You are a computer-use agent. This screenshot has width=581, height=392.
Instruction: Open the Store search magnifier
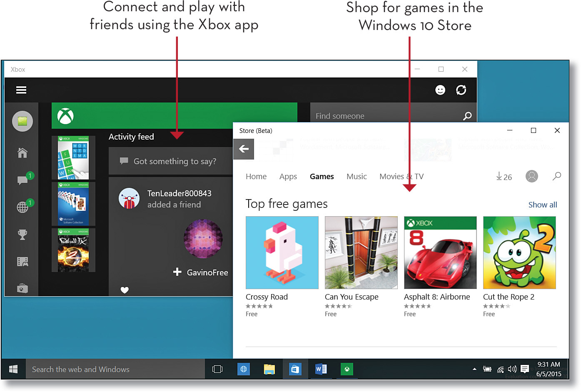(x=557, y=176)
